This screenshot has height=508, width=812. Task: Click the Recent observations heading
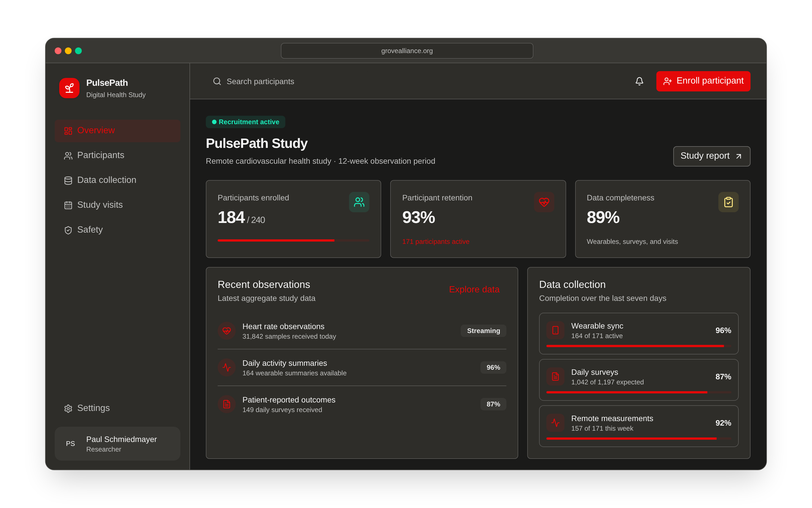[264, 284]
